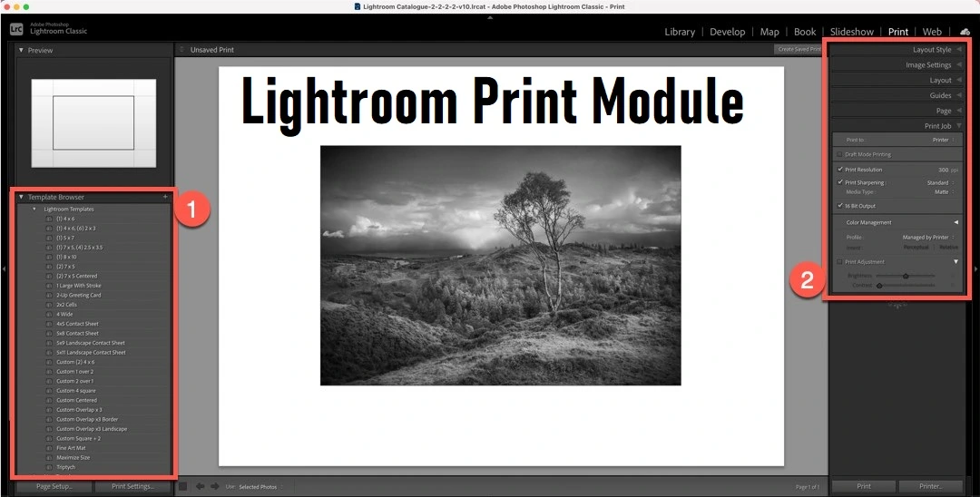Click the Print button
Screen dimensions: 980x497
[864, 486]
